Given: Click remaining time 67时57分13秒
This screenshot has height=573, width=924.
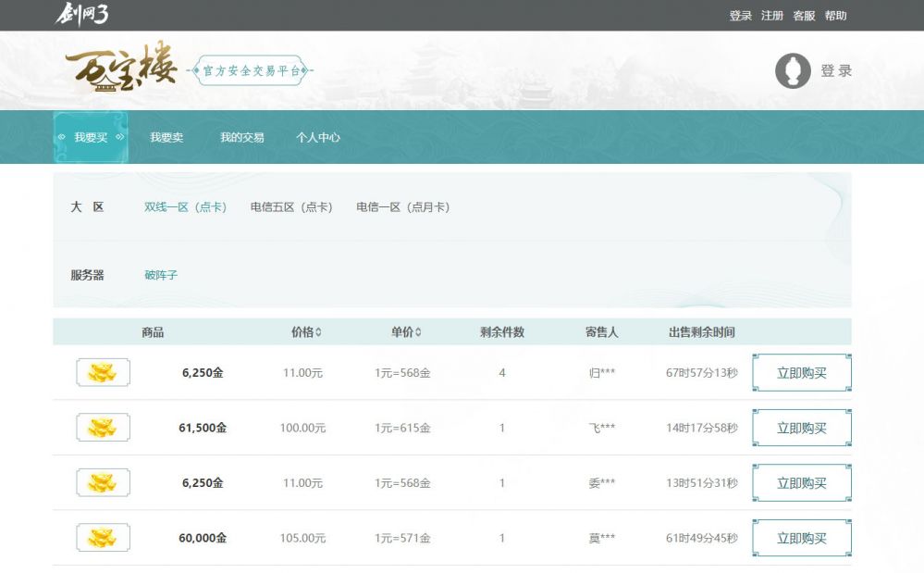Looking at the screenshot, I should click(x=702, y=372).
